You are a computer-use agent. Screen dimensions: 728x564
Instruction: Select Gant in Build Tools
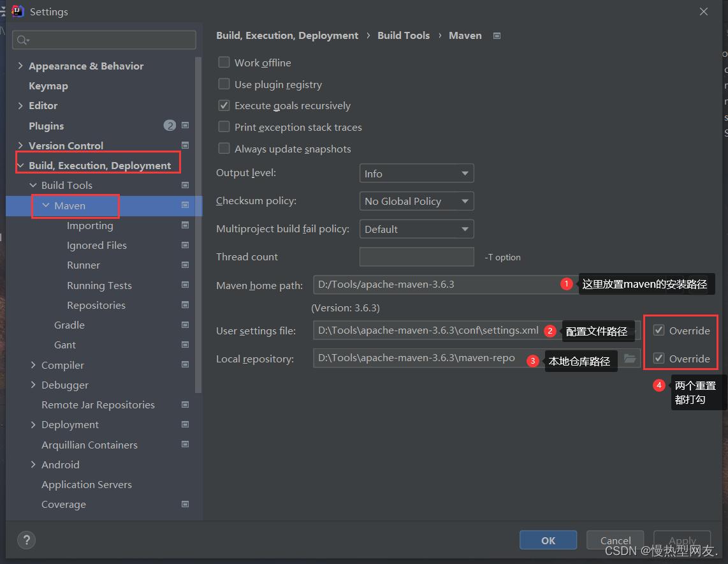(x=65, y=345)
